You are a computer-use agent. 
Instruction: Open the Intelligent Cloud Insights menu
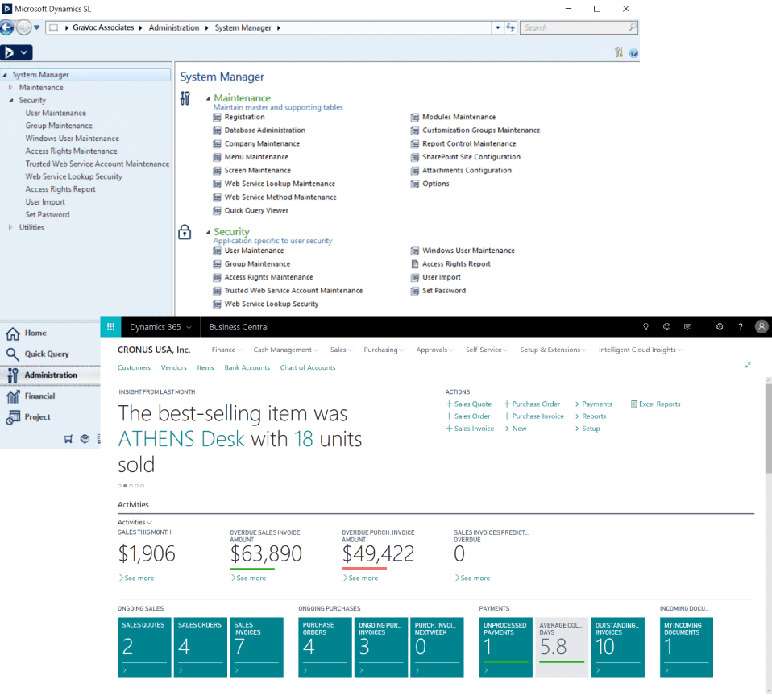(640, 350)
